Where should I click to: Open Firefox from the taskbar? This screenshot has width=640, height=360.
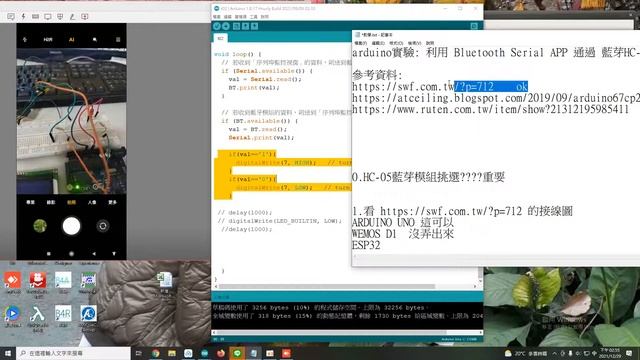click(x=221, y=353)
